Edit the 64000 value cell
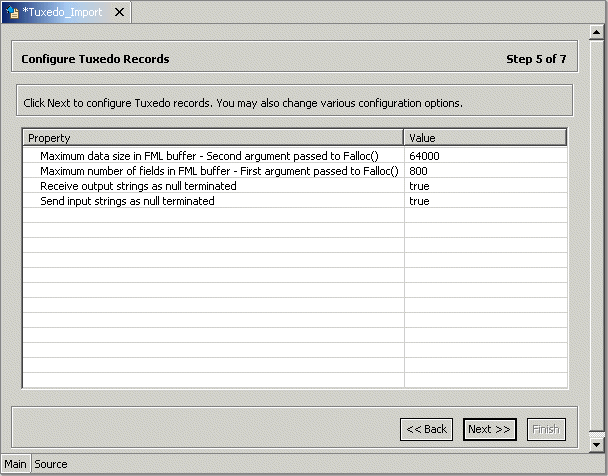 [x=485, y=156]
